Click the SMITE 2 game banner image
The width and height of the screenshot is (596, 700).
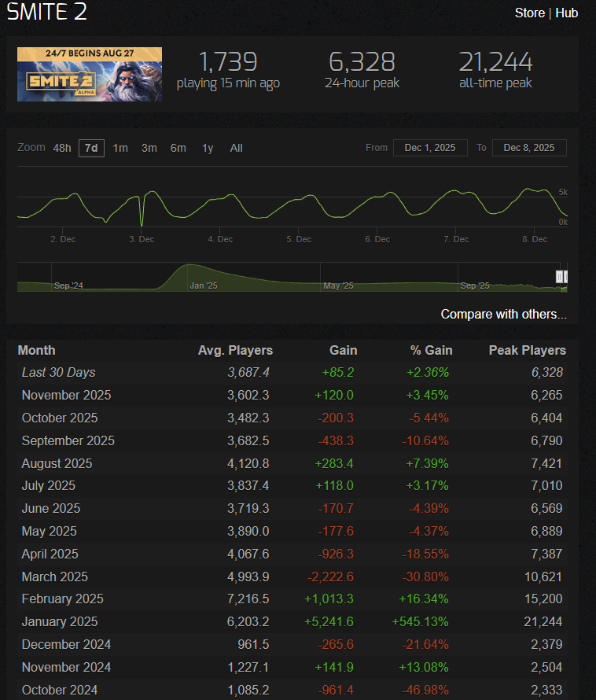(90, 74)
